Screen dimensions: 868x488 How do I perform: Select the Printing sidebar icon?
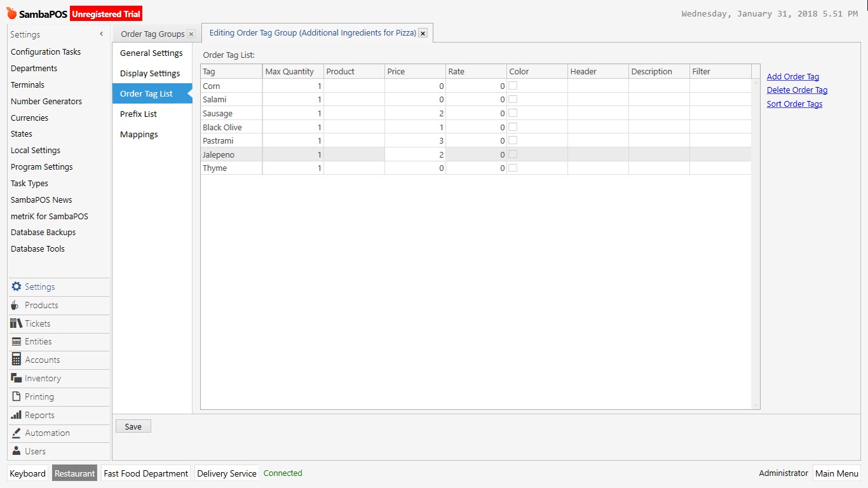pyautogui.click(x=16, y=396)
